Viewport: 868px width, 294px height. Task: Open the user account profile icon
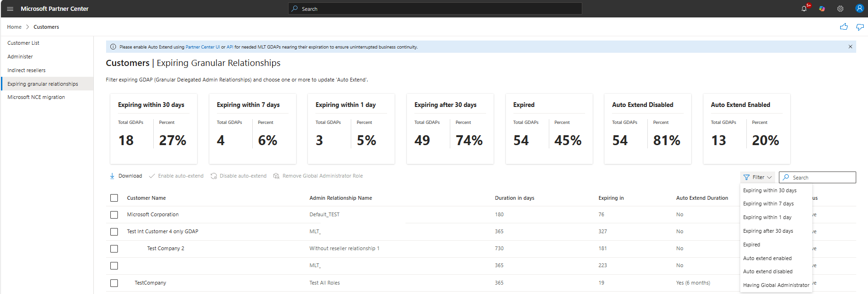click(859, 8)
